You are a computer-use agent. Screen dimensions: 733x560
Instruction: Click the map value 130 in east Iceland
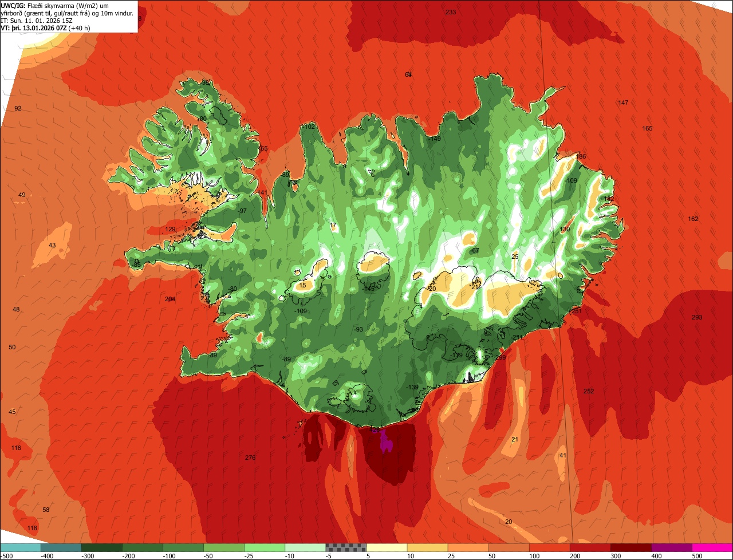[565, 229]
